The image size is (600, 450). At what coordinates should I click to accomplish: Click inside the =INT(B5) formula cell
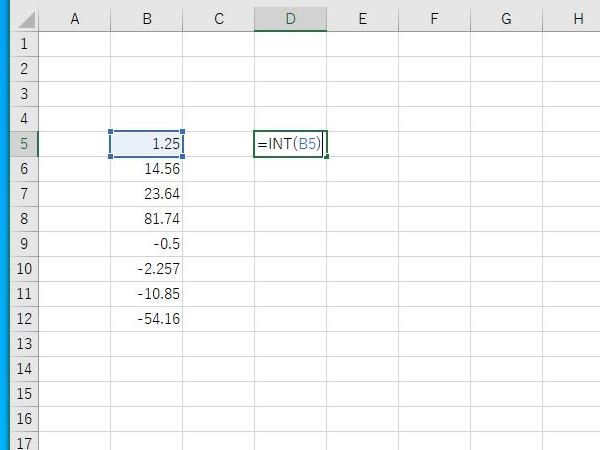(290, 144)
